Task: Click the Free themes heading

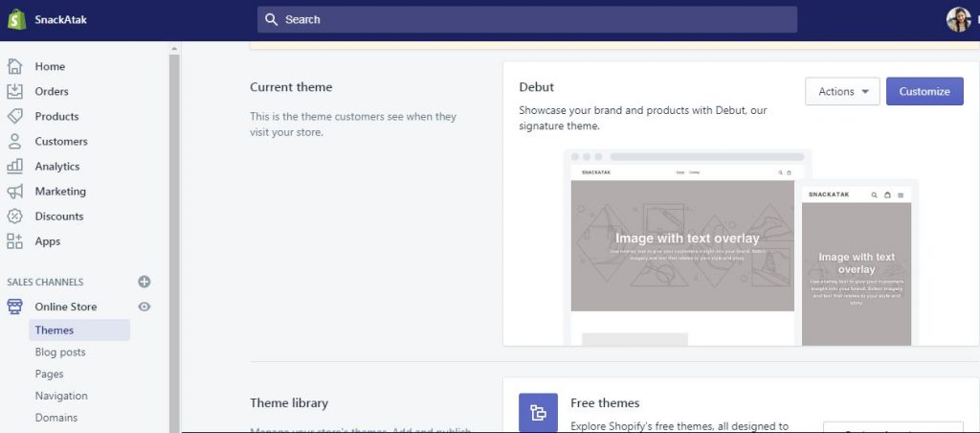Action: (x=605, y=403)
